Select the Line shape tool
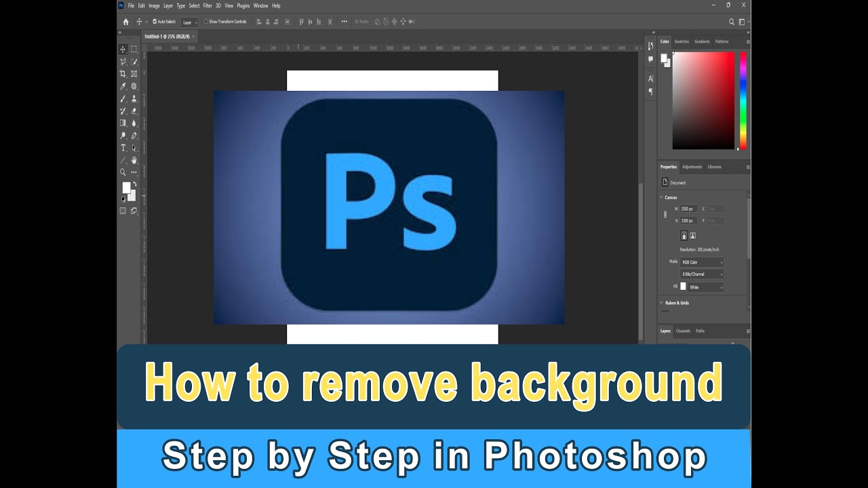The width and height of the screenshot is (868, 488). point(123,160)
